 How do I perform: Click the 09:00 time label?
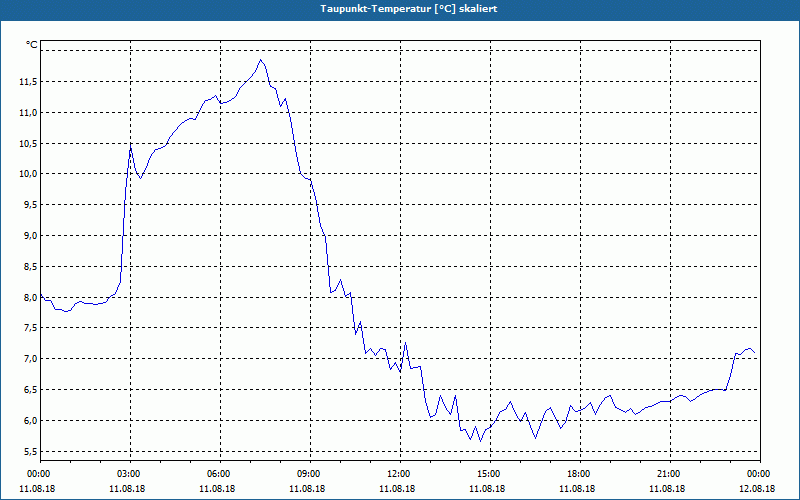[x=310, y=474]
